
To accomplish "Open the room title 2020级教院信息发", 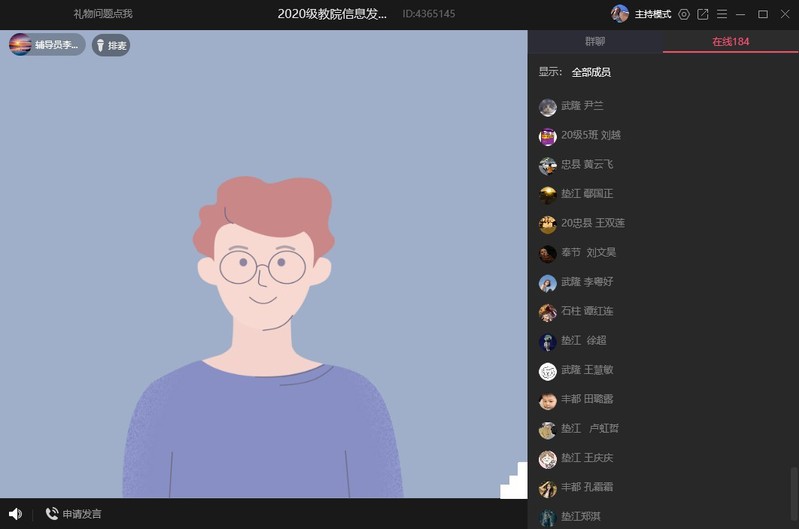I will click(x=333, y=14).
